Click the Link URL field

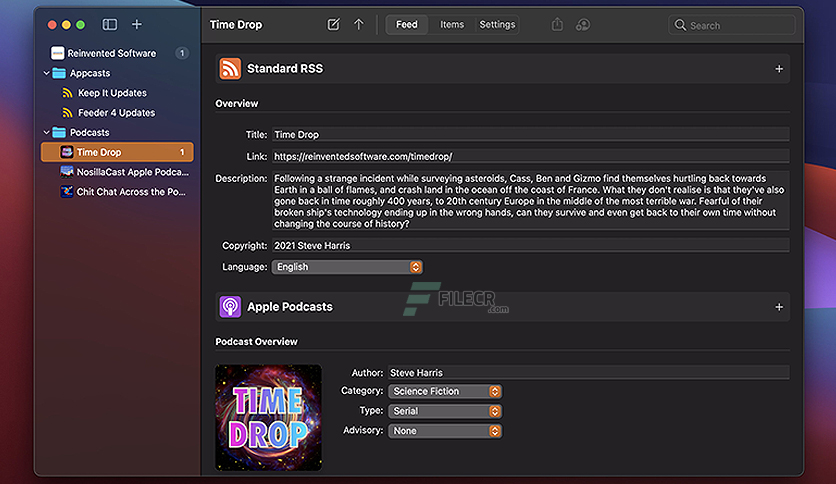530,156
